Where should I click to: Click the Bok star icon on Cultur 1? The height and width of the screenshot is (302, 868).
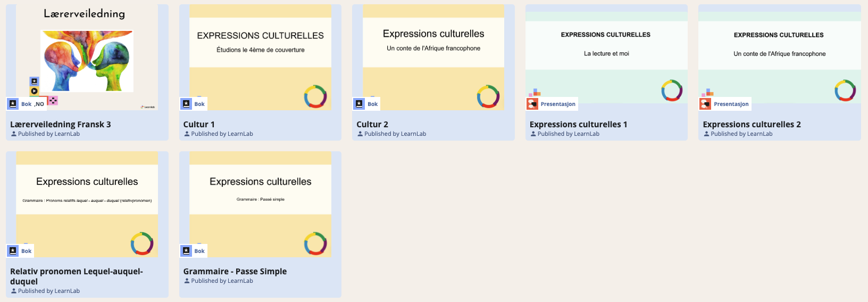186,104
